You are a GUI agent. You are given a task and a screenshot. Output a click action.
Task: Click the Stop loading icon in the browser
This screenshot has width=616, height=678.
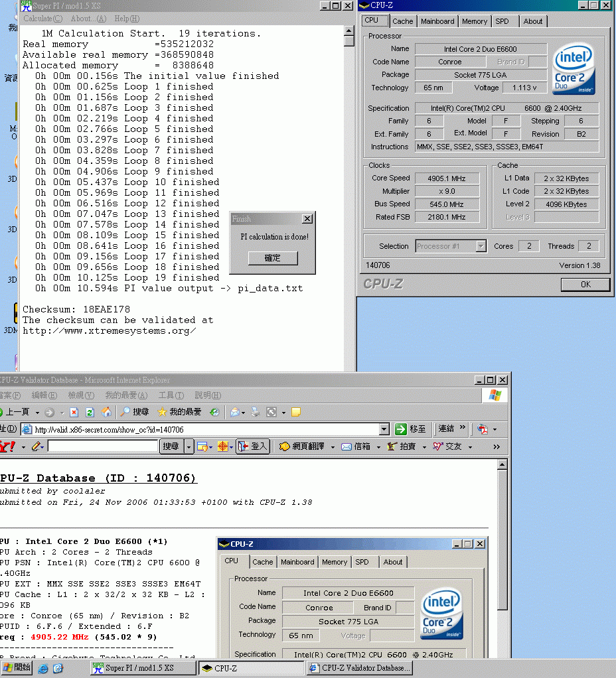pyautogui.click(x=74, y=411)
